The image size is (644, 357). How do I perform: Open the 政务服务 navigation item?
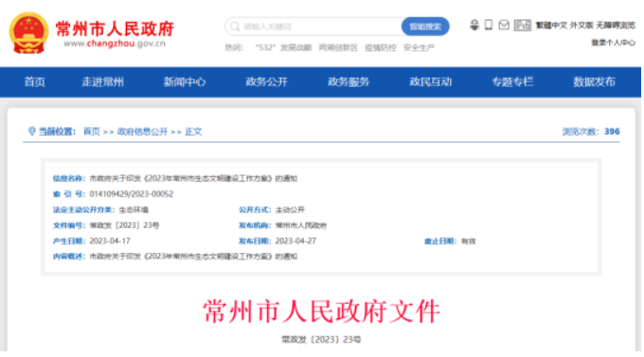pyautogui.click(x=349, y=81)
